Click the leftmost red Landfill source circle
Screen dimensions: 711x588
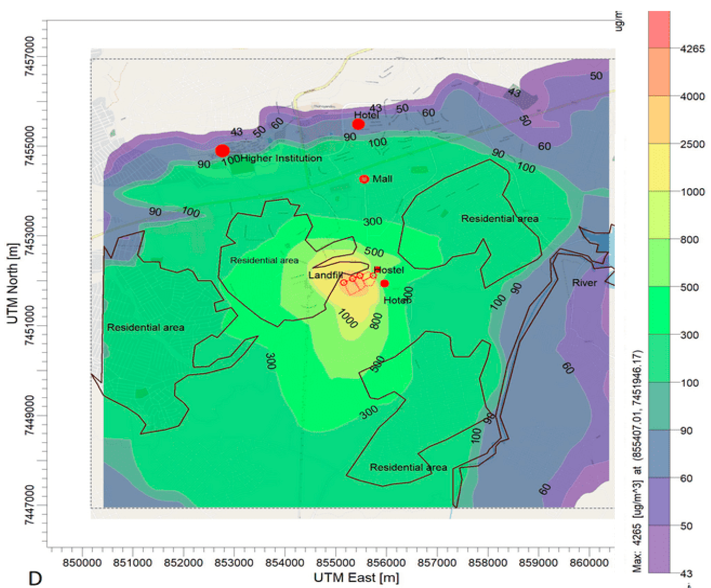tap(344, 282)
